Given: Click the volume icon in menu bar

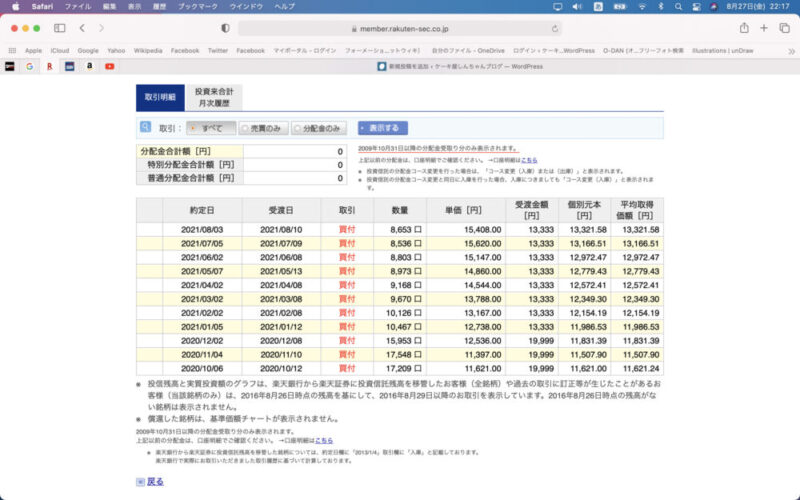Looking at the screenshot, I should (x=577, y=7).
